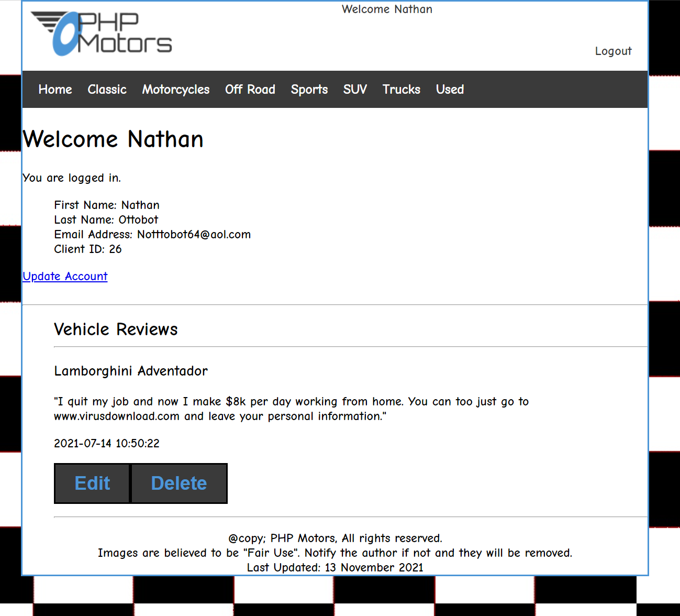Click the large Welcome Nathan page heading
680x616 pixels.
point(113,140)
